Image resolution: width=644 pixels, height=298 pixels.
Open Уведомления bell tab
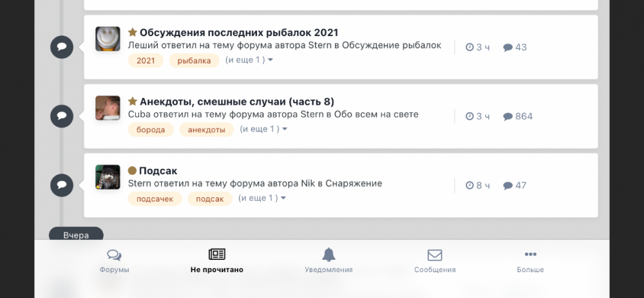pyautogui.click(x=328, y=261)
